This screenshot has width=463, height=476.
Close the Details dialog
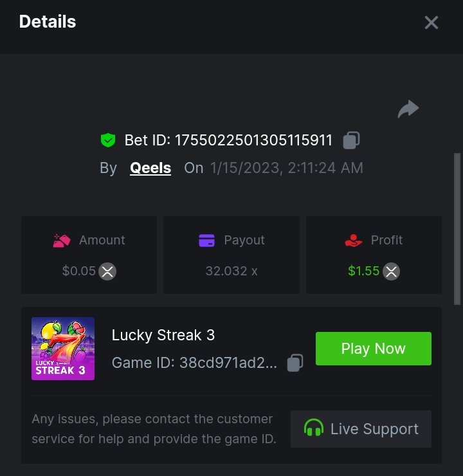click(431, 23)
